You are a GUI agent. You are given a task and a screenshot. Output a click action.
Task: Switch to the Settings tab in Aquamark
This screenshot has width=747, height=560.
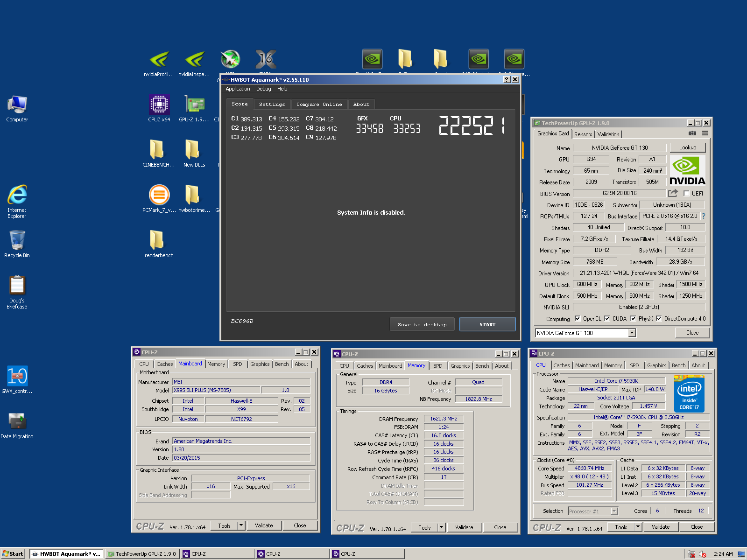click(272, 104)
